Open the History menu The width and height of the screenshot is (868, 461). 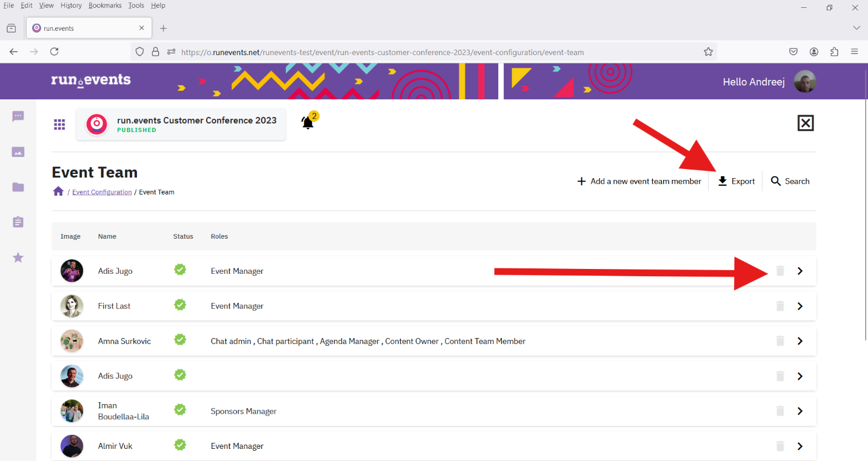coord(71,5)
